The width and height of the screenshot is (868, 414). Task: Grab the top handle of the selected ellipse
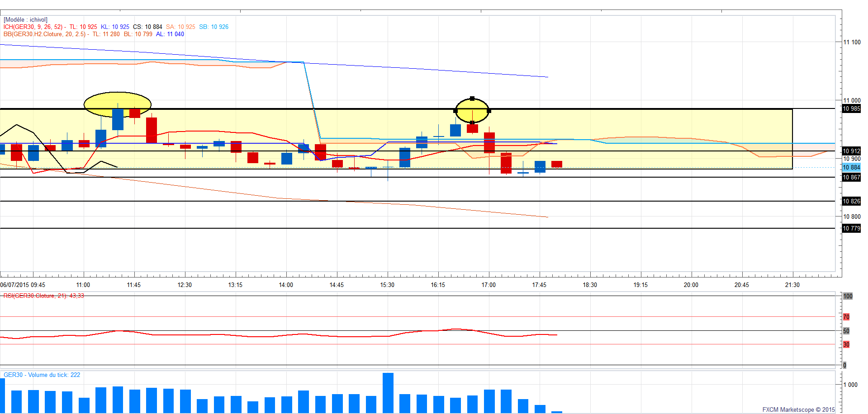point(472,99)
